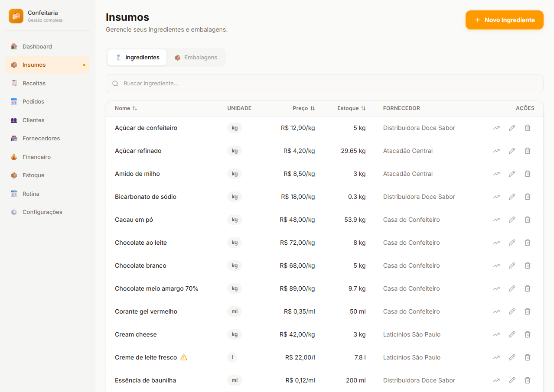Click trend icon for Cream cheese
The image size is (554, 392).
click(496, 334)
